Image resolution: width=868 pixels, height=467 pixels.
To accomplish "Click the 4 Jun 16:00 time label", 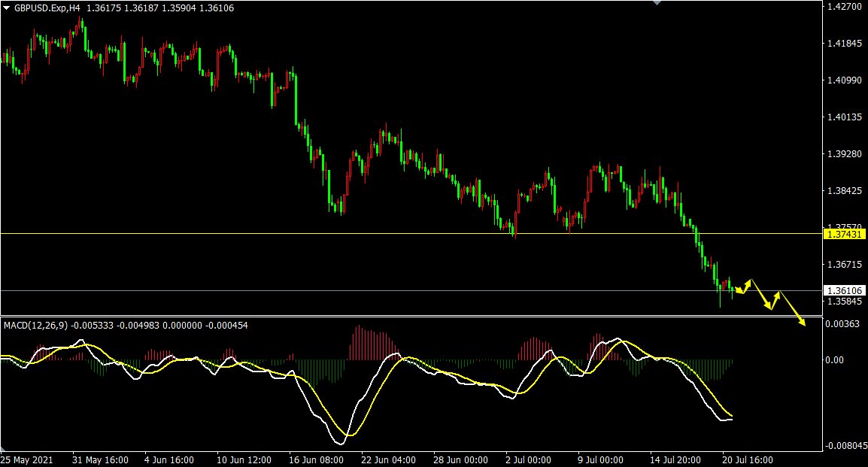I will pyautogui.click(x=168, y=459).
